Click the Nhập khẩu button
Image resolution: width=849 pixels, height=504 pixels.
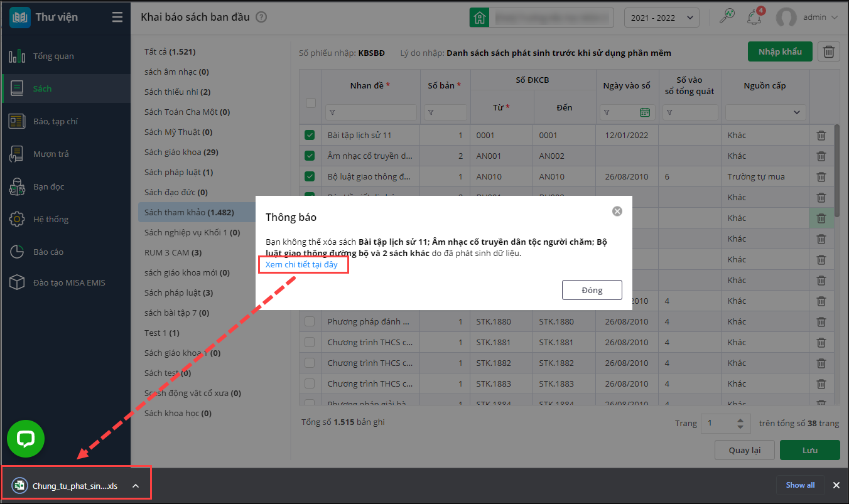[x=780, y=51]
